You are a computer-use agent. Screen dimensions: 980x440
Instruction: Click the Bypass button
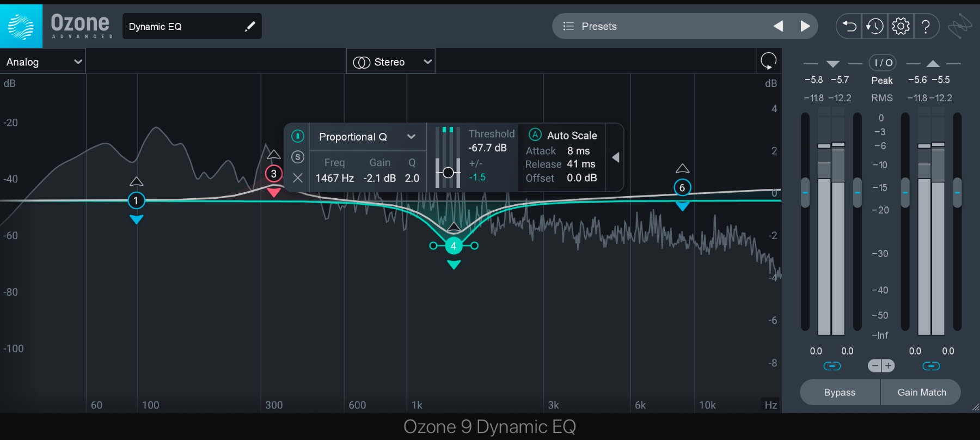(x=840, y=392)
